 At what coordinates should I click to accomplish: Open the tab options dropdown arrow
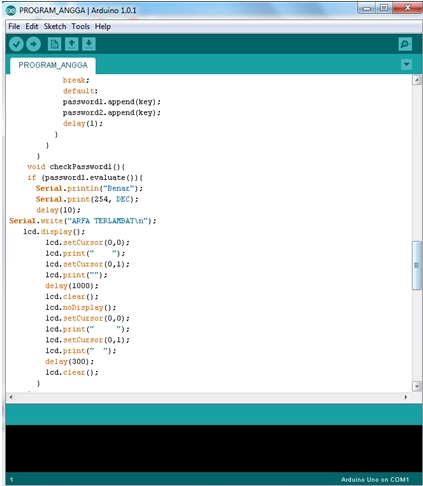pos(406,64)
